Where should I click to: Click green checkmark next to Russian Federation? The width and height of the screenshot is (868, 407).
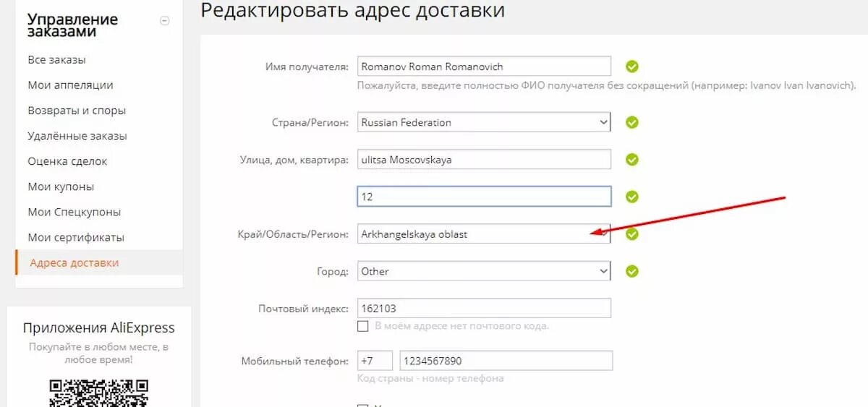(x=632, y=122)
